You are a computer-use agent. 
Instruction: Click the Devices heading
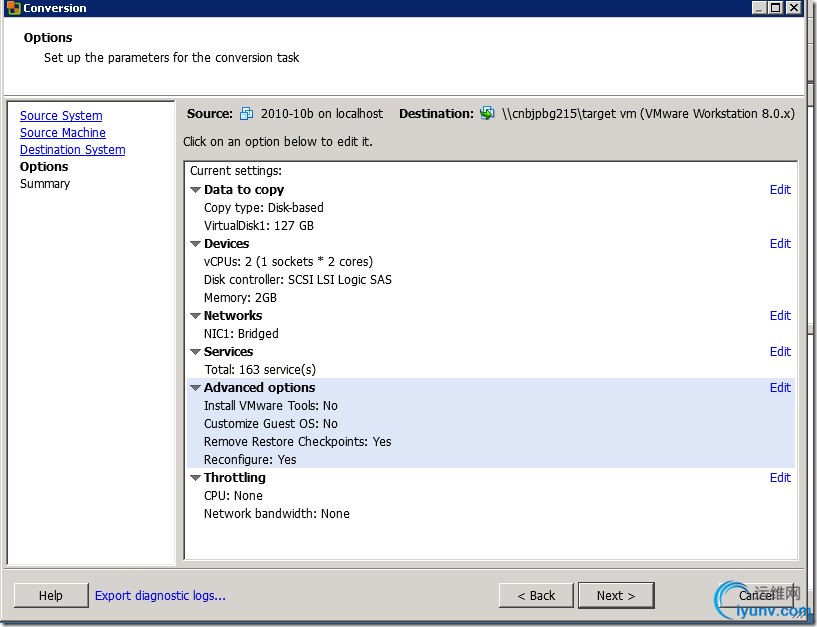(227, 243)
